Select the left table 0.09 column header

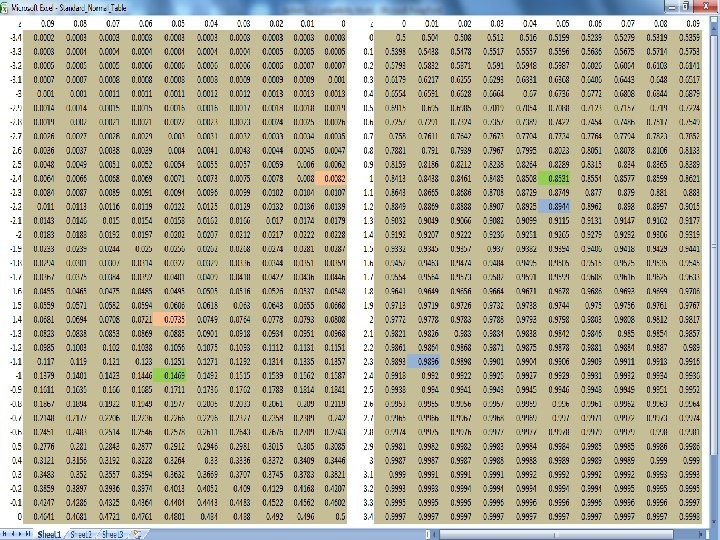pyautogui.click(x=47, y=23)
